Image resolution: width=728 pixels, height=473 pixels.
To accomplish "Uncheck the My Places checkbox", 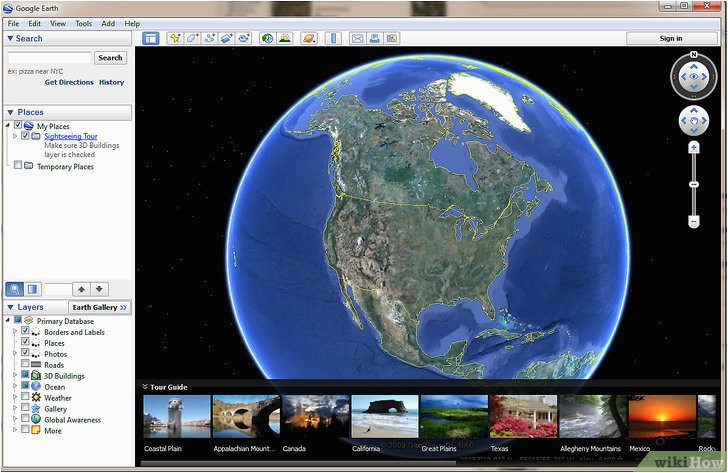I will 18,125.
